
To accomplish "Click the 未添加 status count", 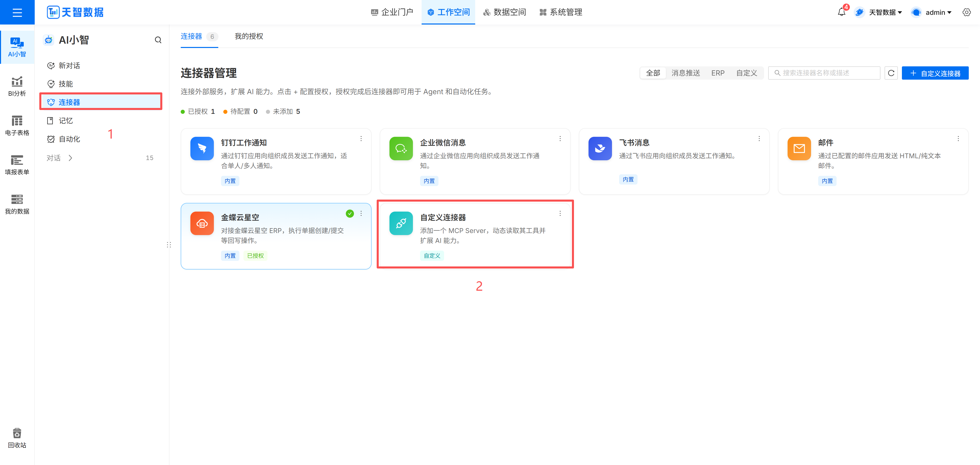I will tap(283, 112).
